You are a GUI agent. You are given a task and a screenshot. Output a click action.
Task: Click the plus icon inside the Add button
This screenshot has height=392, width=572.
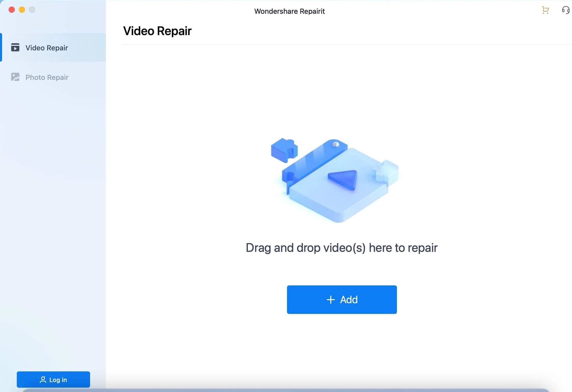click(331, 299)
